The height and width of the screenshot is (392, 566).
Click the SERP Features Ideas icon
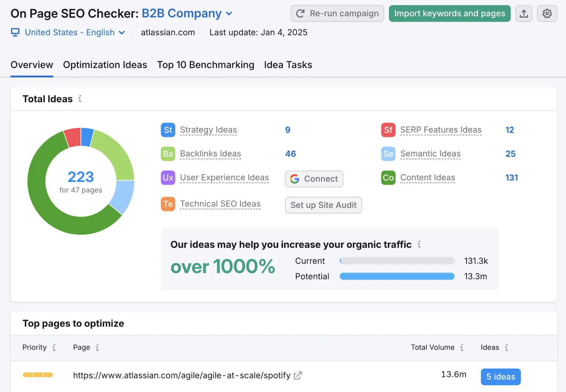click(388, 130)
